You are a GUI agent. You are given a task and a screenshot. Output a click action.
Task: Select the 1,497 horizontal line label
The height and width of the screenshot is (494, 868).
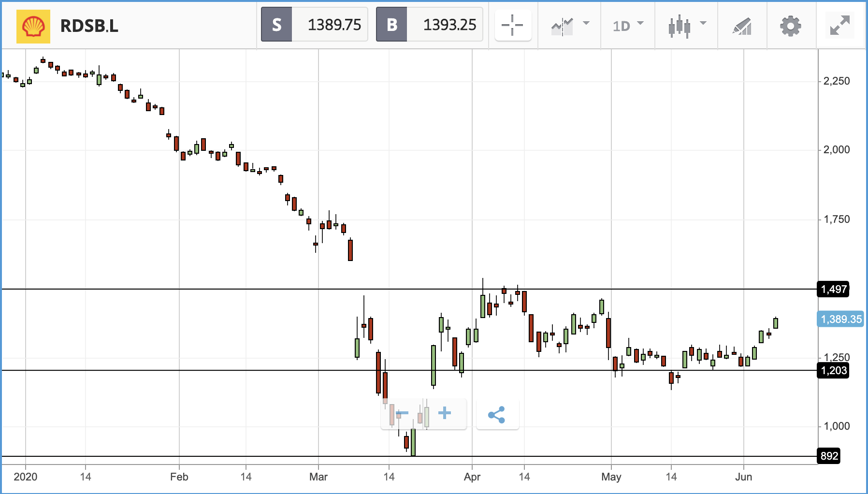pos(833,289)
